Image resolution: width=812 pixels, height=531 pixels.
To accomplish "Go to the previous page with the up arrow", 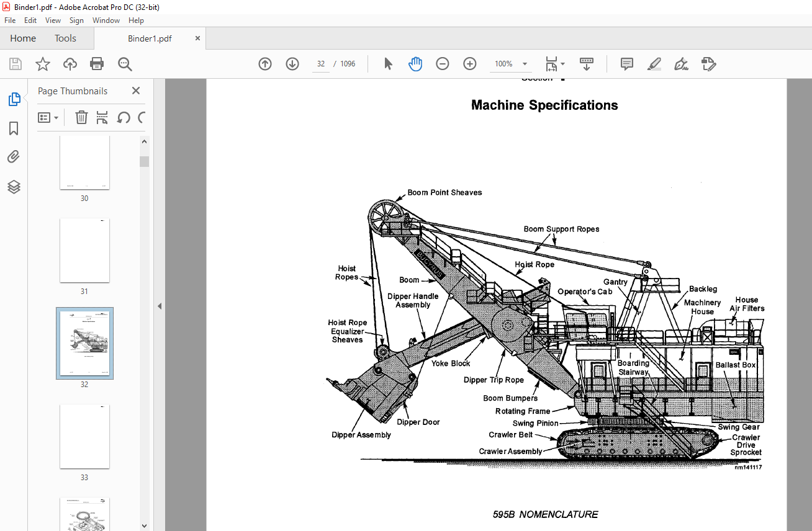I will pos(265,64).
